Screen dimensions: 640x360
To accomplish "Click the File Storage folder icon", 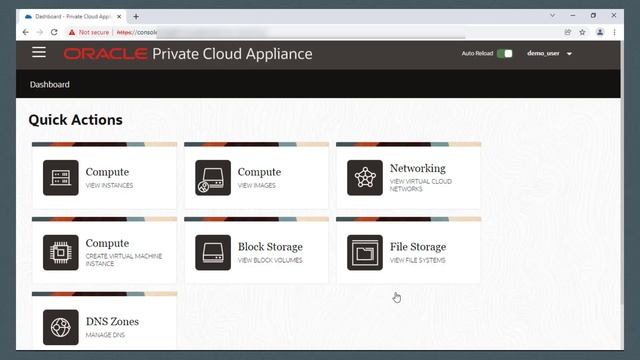I will click(x=365, y=252).
